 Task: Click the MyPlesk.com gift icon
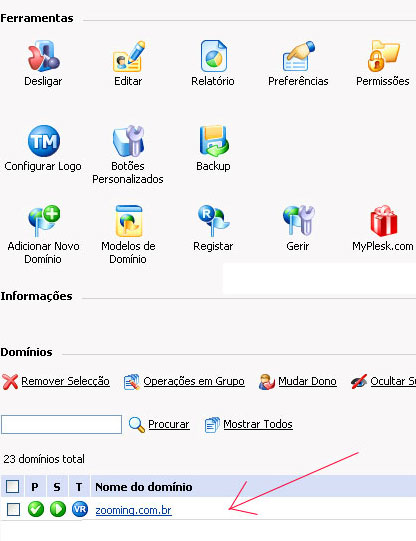[x=384, y=221]
